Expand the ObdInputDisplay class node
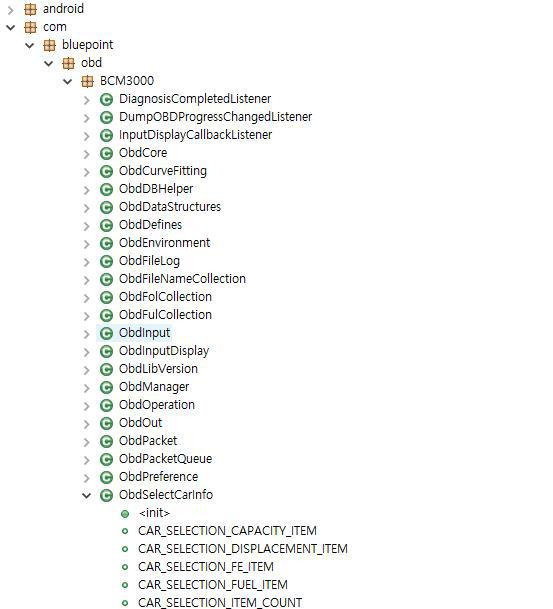 [x=87, y=352]
